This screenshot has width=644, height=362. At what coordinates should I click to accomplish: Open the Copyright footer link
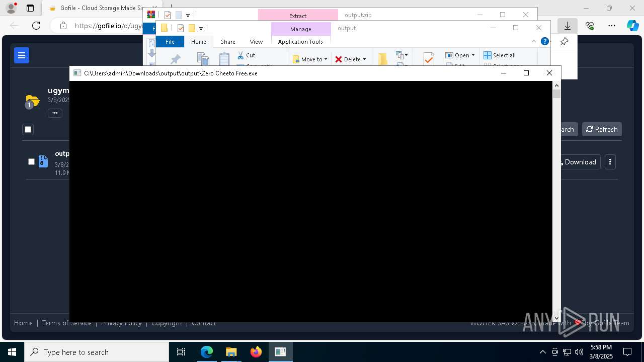[x=167, y=323]
